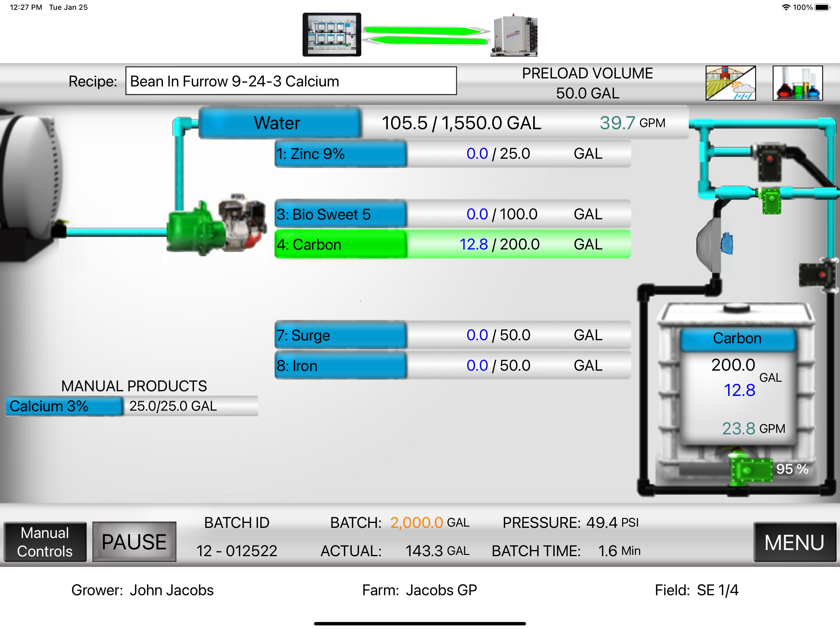Select the 3: Bio Sweet 5 product row
This screenshot has height=630, width=840.
(452, 214)
